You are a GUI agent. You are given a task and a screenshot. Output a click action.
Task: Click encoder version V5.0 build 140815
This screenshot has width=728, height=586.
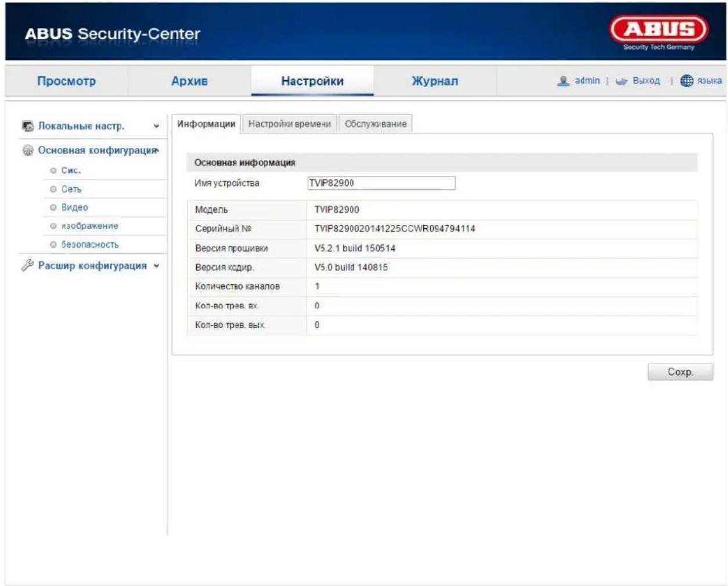pos(351,267)
